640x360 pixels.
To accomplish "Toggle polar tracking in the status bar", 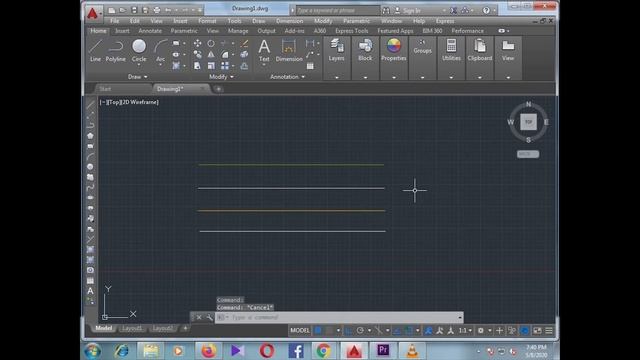I will point(360,330).
